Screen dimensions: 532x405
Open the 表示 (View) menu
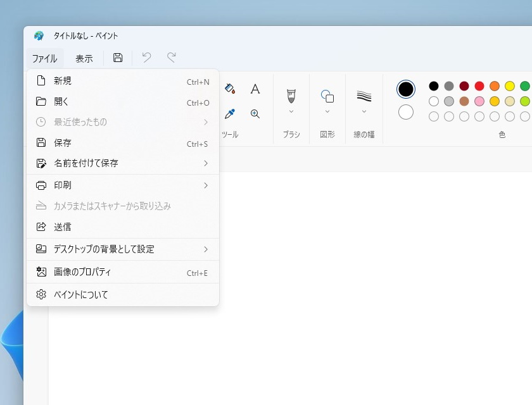click(84, 58)
